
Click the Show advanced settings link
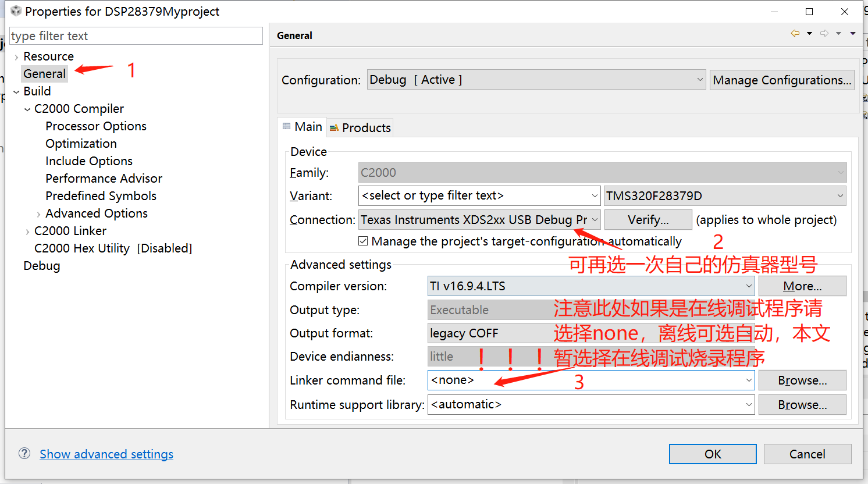click(x=106, y=454)
